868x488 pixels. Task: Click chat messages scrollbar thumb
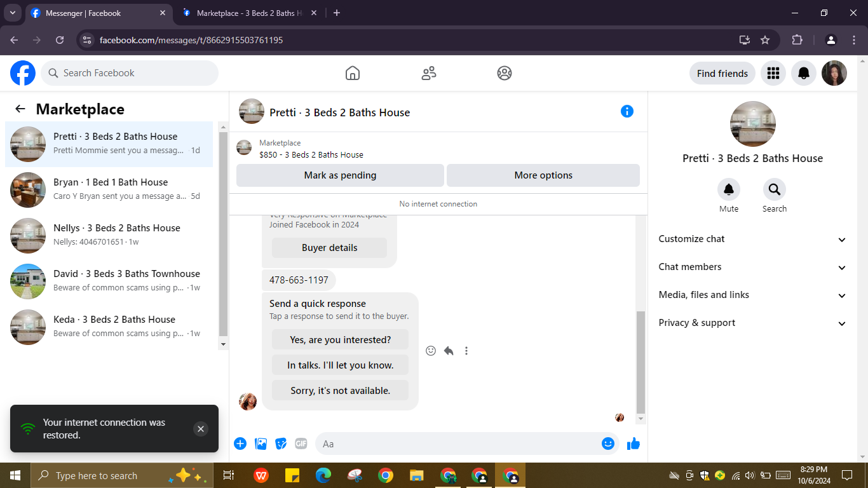click(x=641, y=362)
